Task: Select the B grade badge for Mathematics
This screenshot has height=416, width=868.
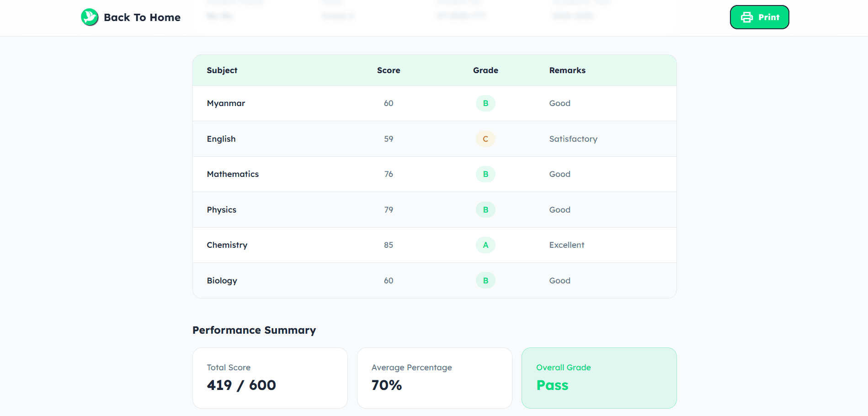Action: point(485,174)
